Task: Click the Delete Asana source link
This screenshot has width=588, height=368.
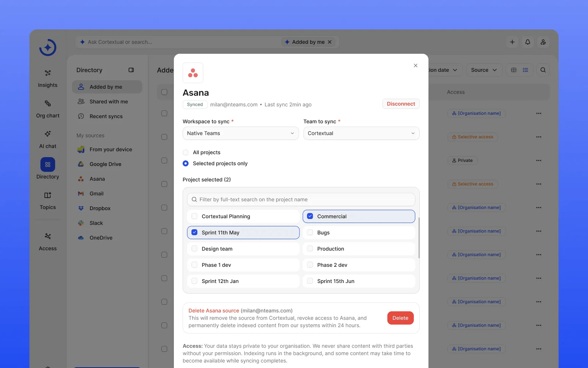Action: click(214, 311)
